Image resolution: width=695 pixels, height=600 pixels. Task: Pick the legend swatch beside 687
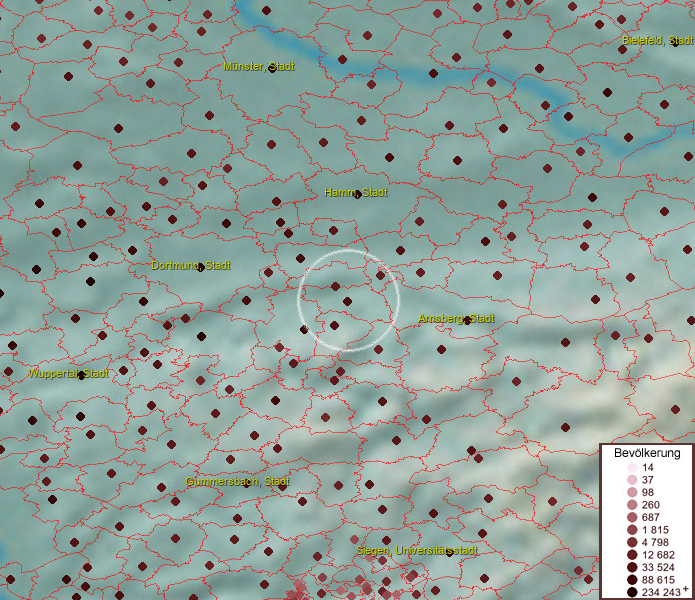pyautogui.click(x=632, y=517)
